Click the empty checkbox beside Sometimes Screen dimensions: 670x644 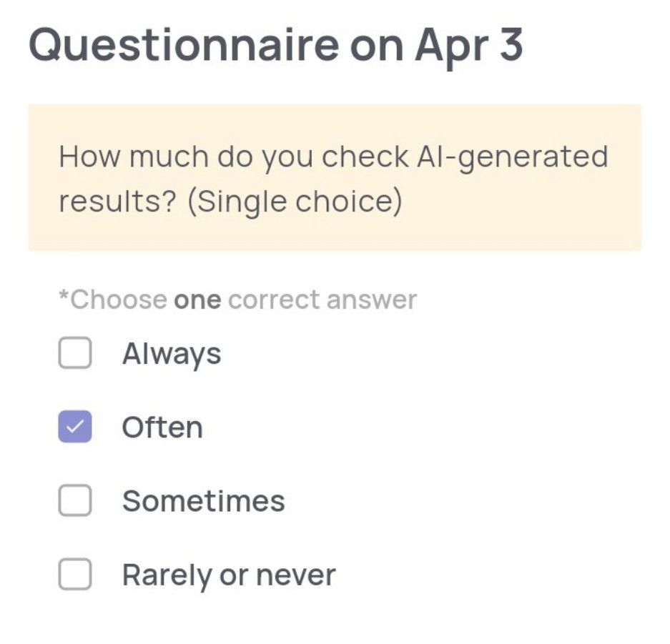pyautogui.click(x=74, y=500)
